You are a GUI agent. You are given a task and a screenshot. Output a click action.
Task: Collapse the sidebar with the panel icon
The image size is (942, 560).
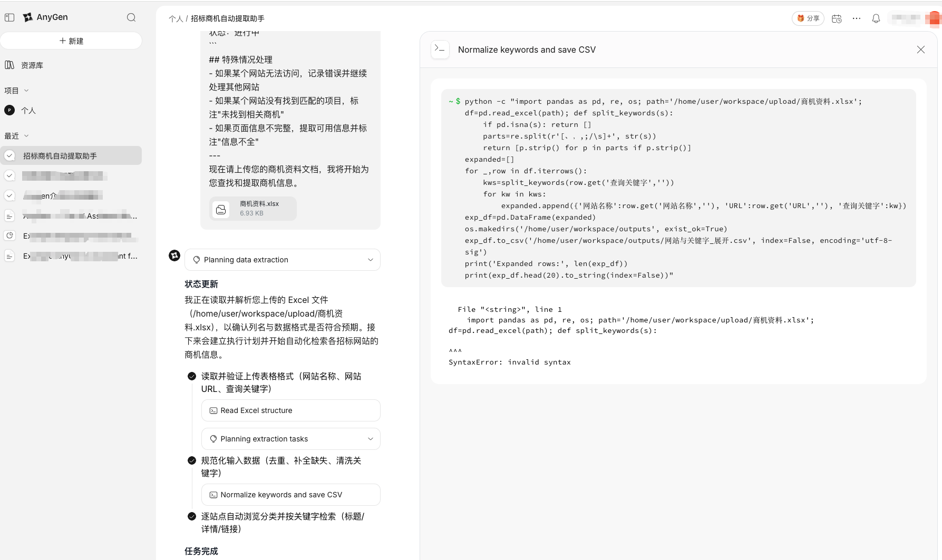tap(9, 17)
